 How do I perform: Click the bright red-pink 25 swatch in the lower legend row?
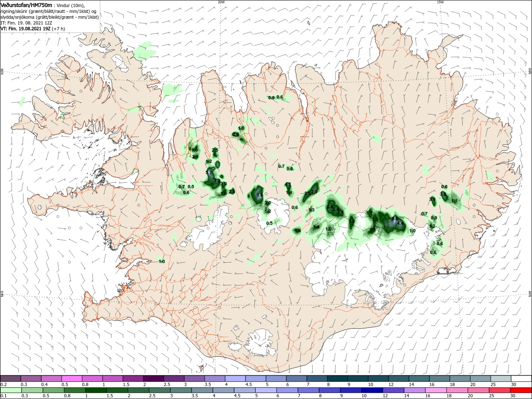point(500,390)
